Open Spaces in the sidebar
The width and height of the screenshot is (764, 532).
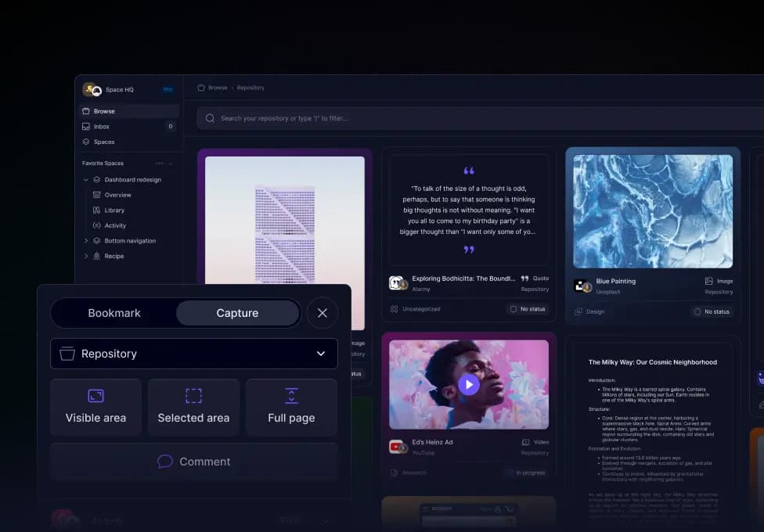128,142
